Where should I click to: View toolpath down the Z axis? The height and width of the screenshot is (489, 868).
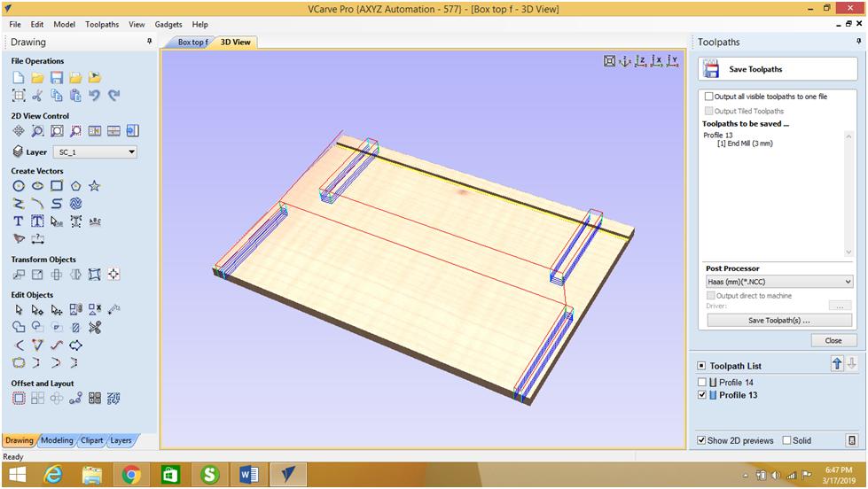click(x=640, y=61)
